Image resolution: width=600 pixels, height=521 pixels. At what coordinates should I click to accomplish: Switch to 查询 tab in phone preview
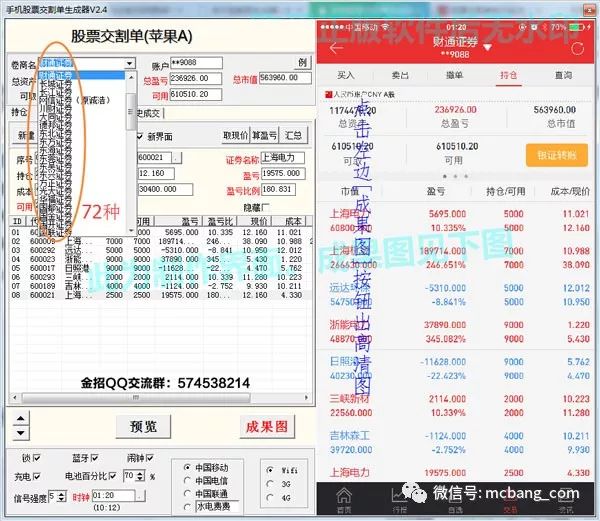point(563,75)
